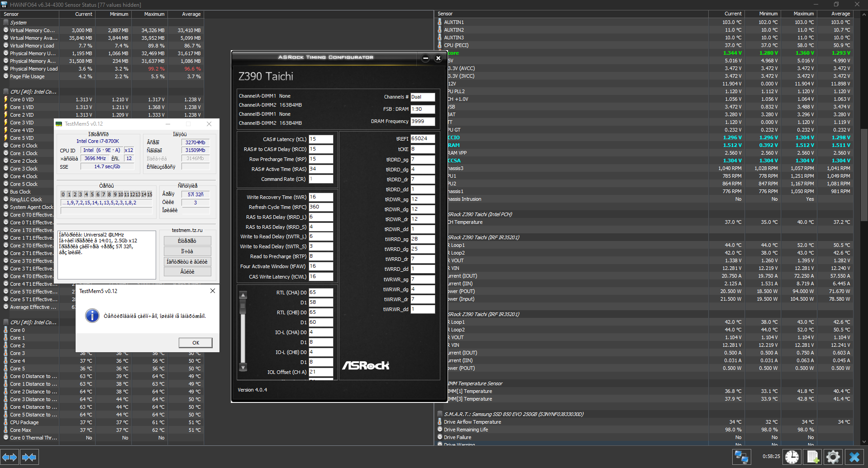
Task: Click ASRock Timing Configurator scroll up arrow
Action: [x=243, y=295]
